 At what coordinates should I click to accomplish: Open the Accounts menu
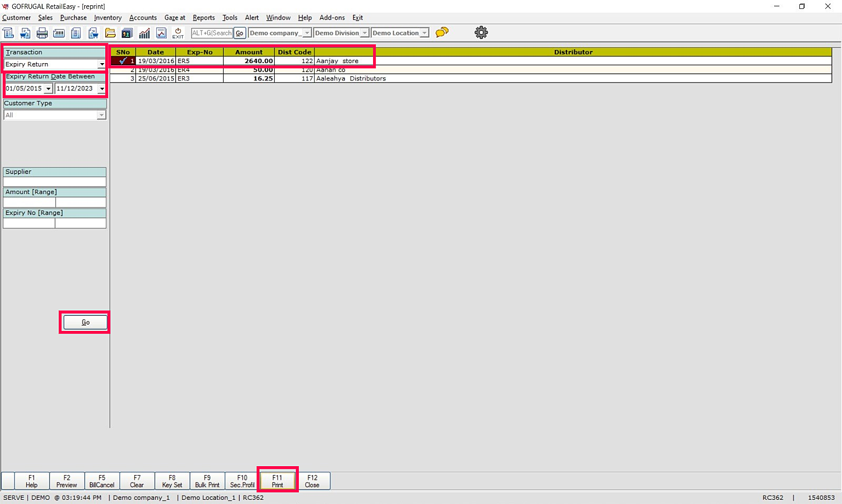tap(143, 18)
